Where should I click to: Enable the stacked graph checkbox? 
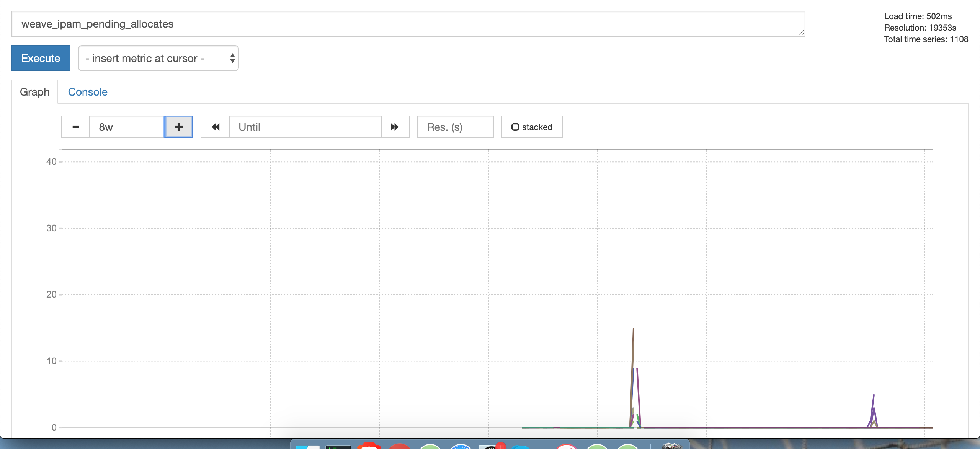(516, 127)
